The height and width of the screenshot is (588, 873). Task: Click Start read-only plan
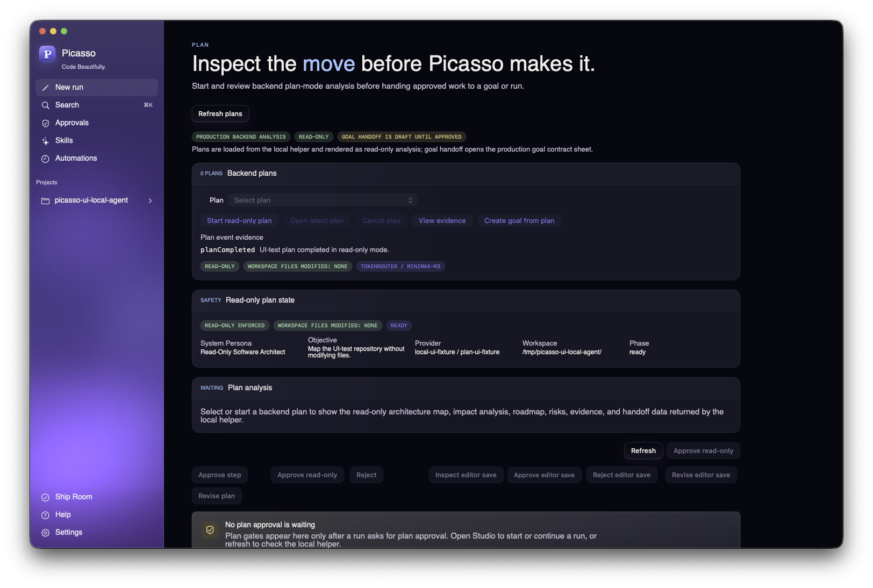239,220
